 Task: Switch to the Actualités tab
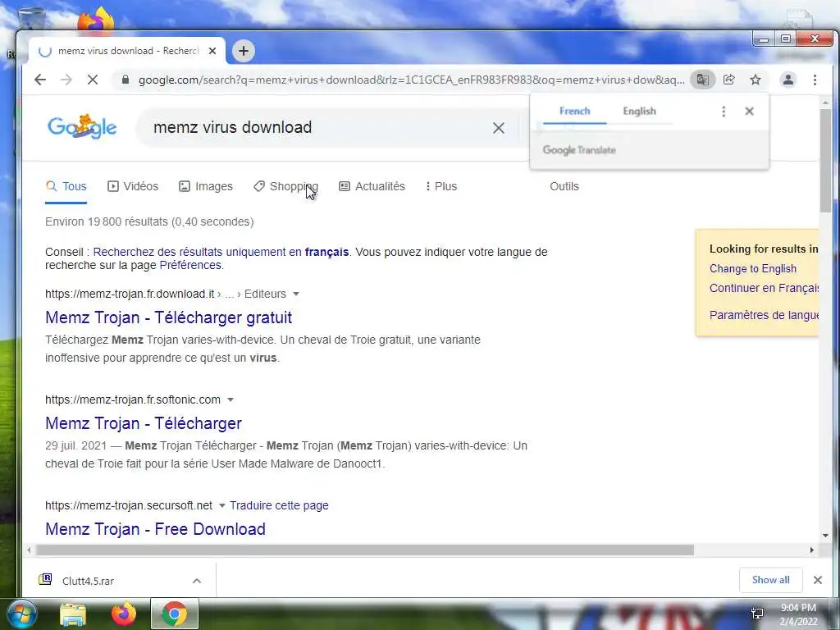pyautogui.click(x=372, y=186)
